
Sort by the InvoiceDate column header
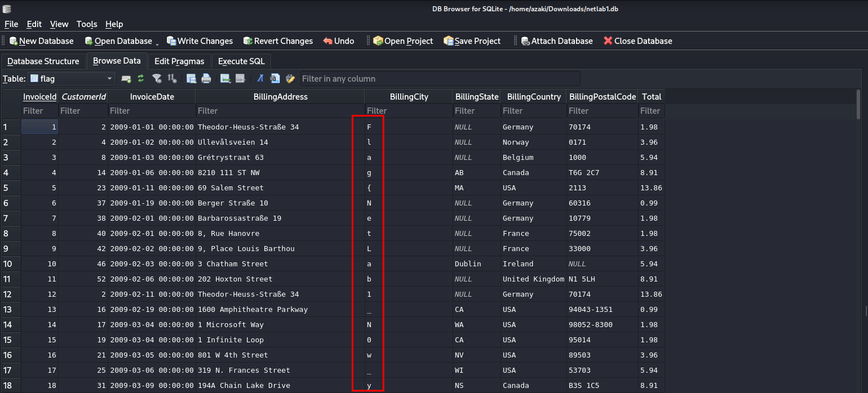(x=152, y=97)
